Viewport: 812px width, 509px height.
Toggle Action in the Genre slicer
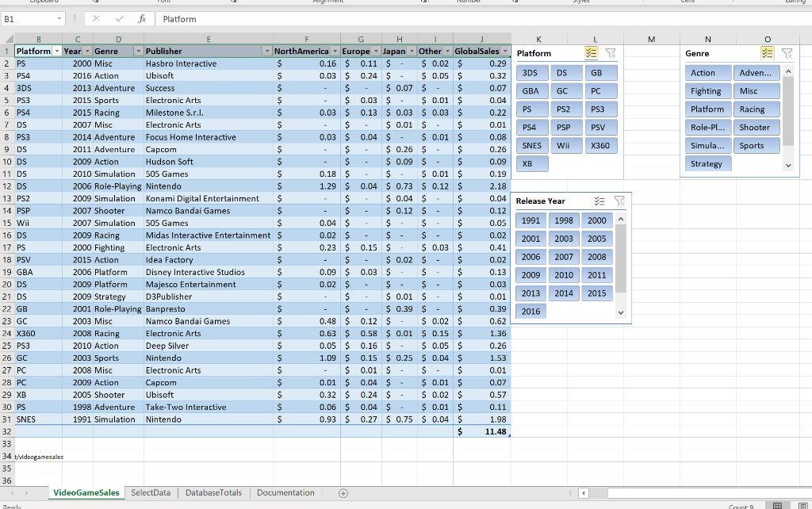pyautogui.click(x=707, y=72)
